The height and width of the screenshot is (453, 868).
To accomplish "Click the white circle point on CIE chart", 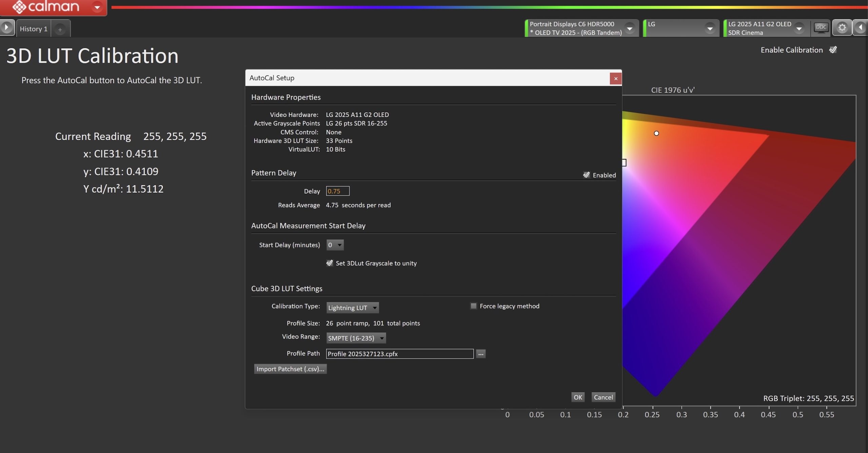I will tap(656, 133).
